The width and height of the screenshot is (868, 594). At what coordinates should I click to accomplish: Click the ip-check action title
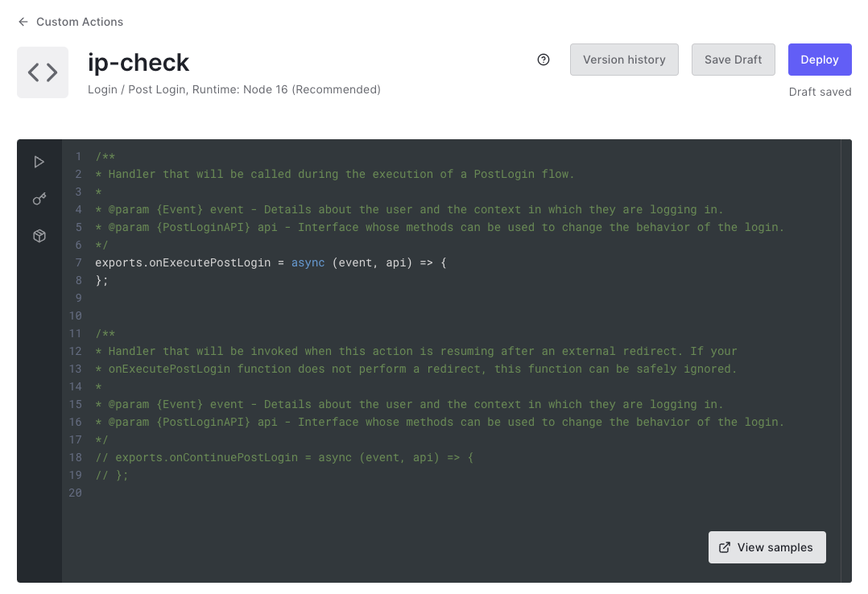pyautogui.click(x=138, y=63)
